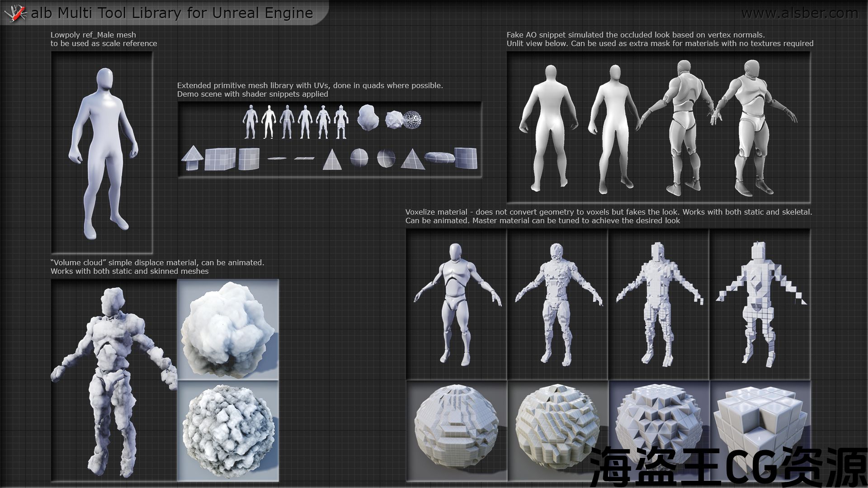Select the flat square plane primitive
The image size is (868, 488).
(x=304, y=158)
